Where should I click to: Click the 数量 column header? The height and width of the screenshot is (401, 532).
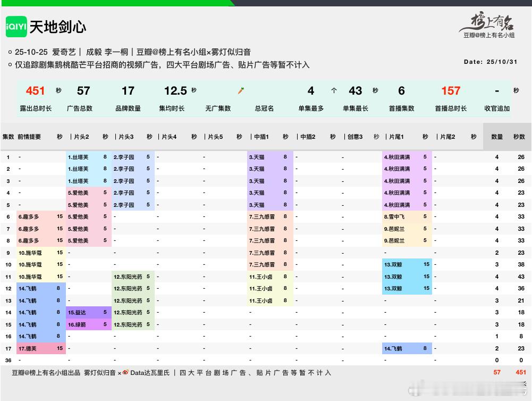[x=497, y=137]
